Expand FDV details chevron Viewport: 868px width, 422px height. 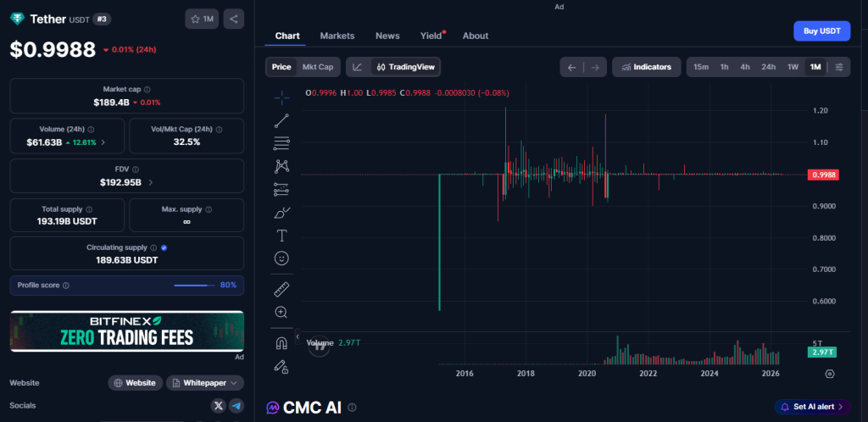tap(151, 182)
